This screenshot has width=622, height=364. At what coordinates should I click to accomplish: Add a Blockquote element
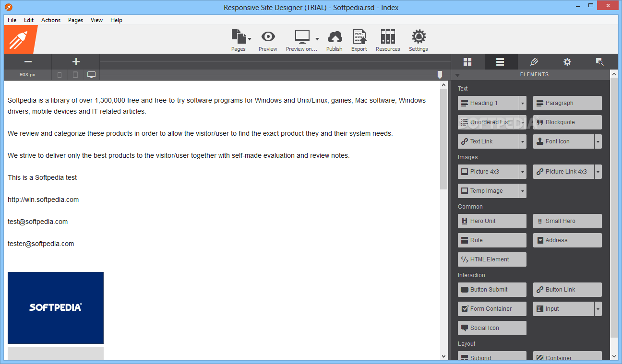tap(567, 122)
